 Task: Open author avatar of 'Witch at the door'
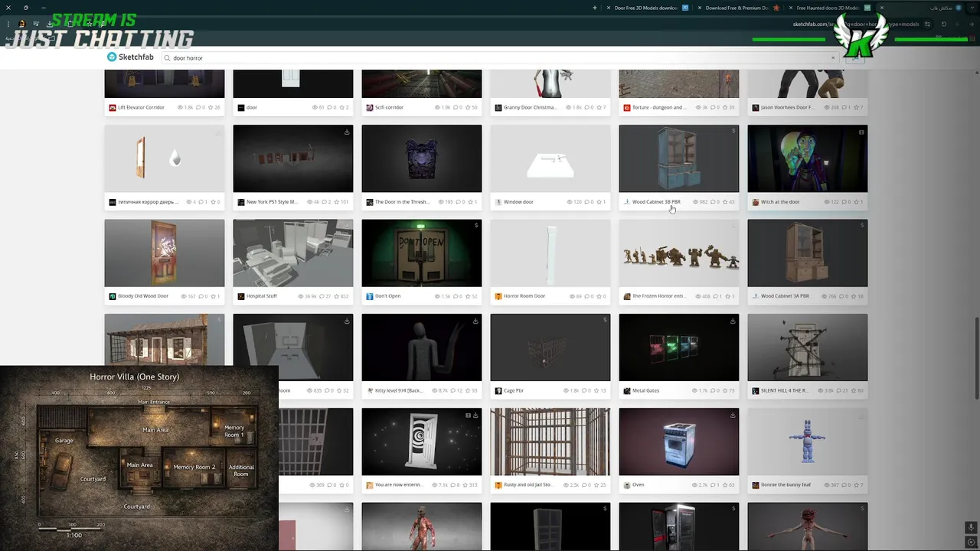click(x=755, y=202)
